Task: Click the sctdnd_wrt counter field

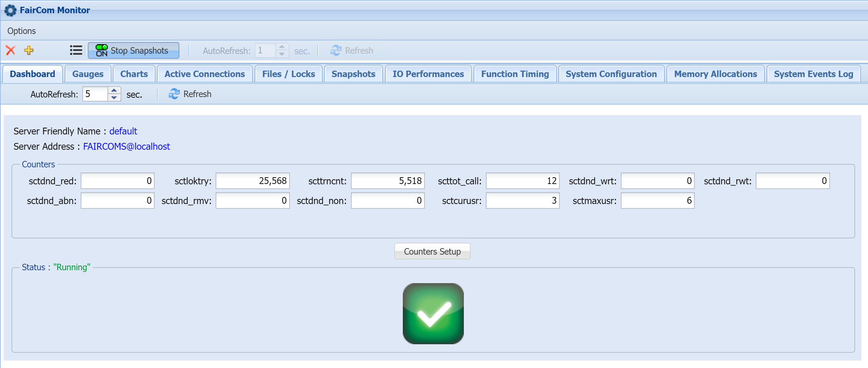Action: coord(658,181)
